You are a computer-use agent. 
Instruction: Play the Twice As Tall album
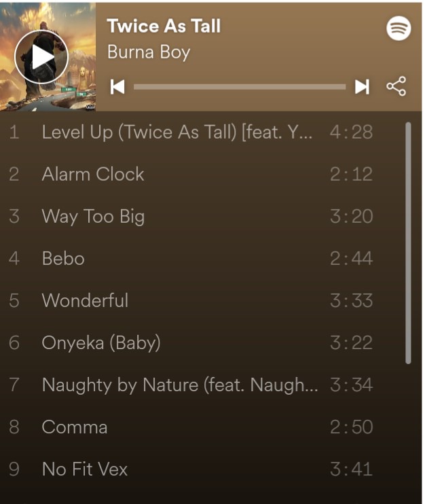[41, 57]
